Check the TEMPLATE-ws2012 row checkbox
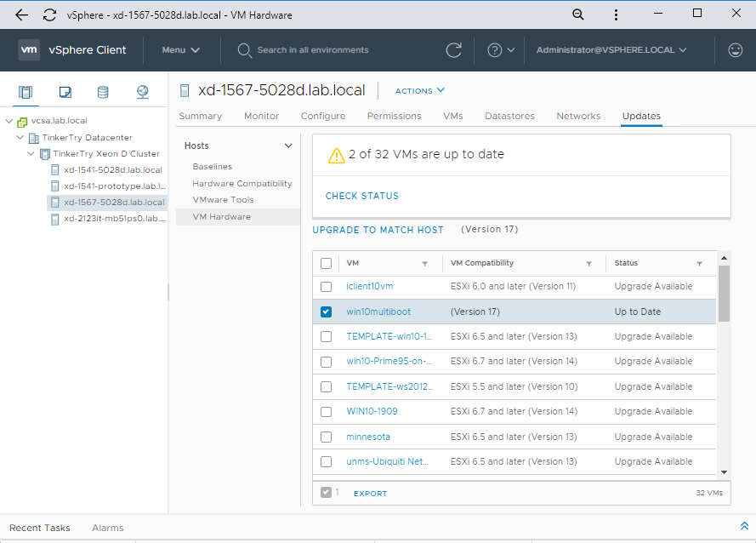Image resolution: width=756 pixels, height=543 pixels. coord(326,386)
